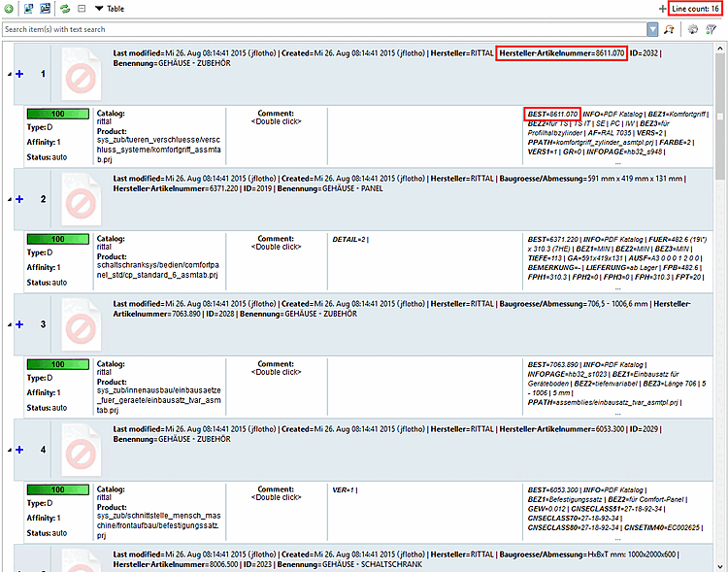Viewport: 728px width, 572px height.
Task: Click row number 1 label
Action: point(43,74)
